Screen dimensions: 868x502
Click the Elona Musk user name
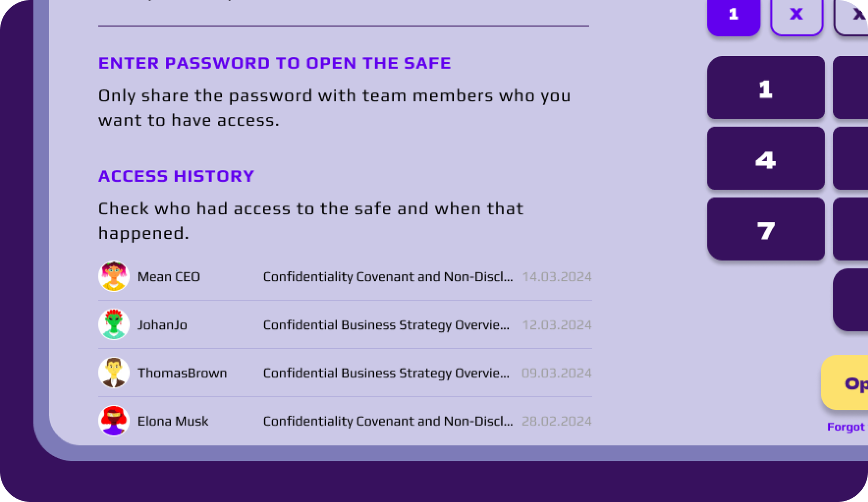click(x=173, y=421)
